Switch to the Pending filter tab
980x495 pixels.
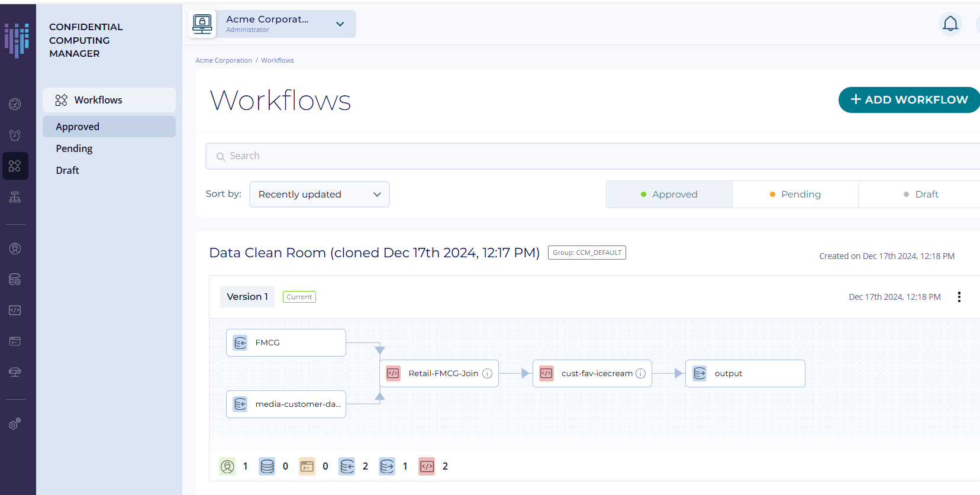click(795, 195)
